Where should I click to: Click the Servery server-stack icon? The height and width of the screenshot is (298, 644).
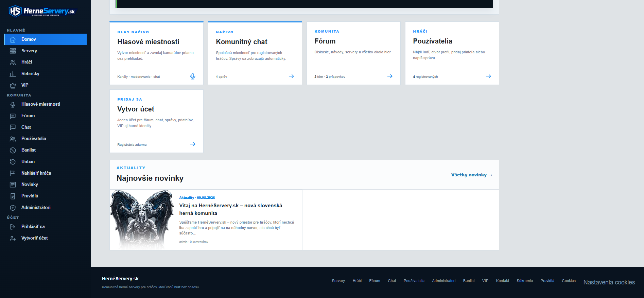[x=13, y=51]
